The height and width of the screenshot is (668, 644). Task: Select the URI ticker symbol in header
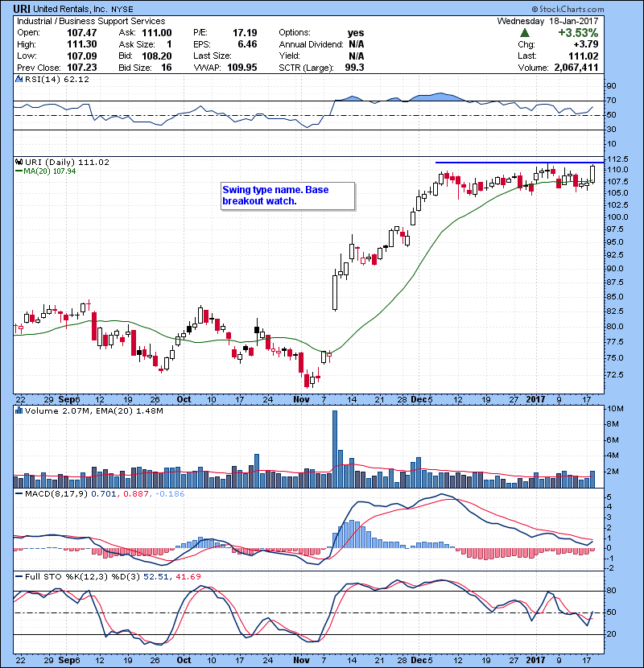pos(22,9)
